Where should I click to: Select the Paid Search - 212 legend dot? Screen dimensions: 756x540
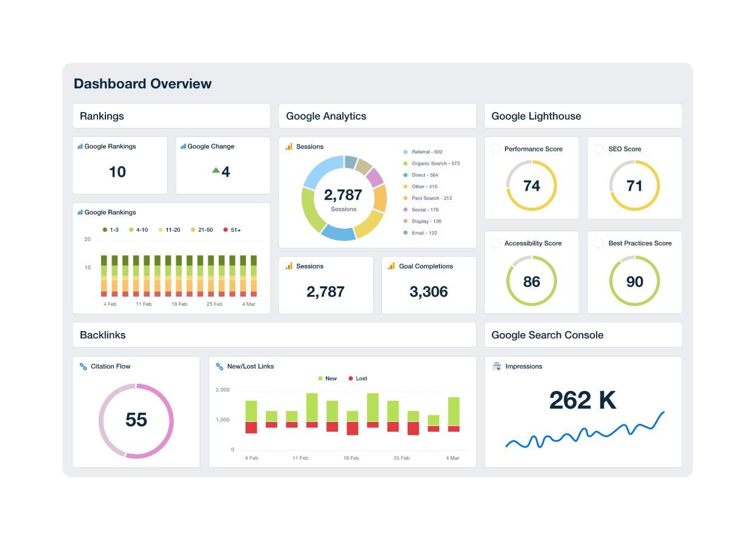coord(405,198)
